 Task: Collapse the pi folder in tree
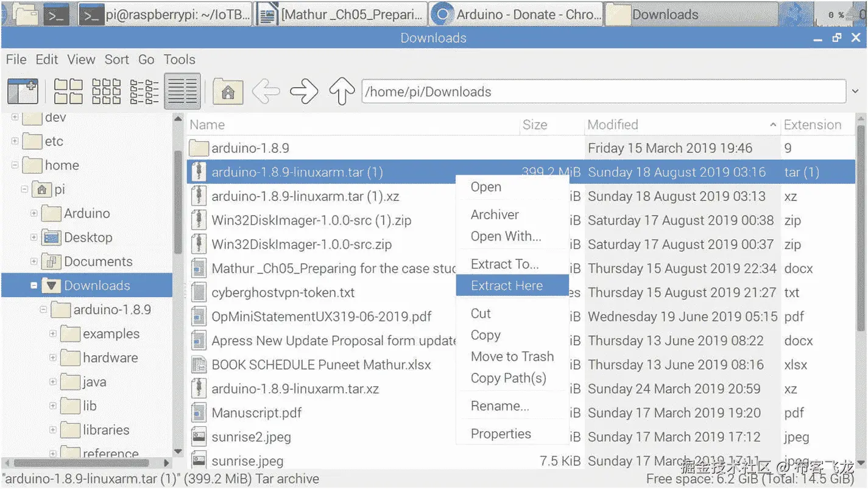coord(24,189)
